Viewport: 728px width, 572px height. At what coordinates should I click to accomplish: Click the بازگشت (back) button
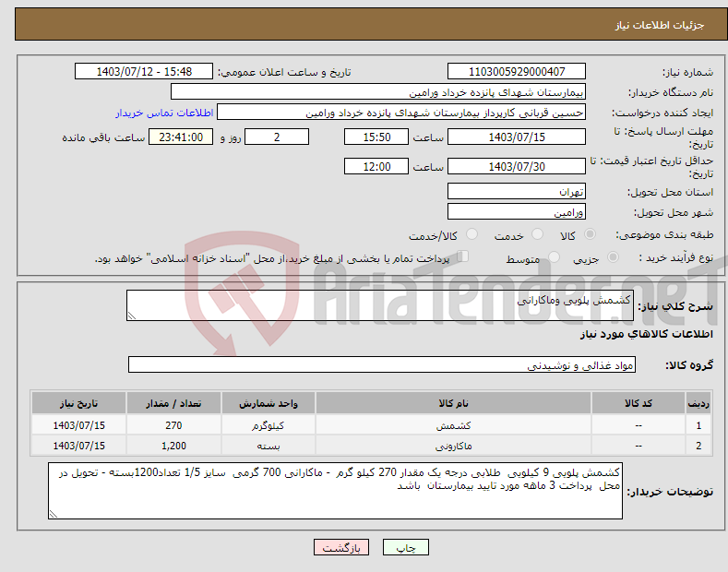pos(341,547)
